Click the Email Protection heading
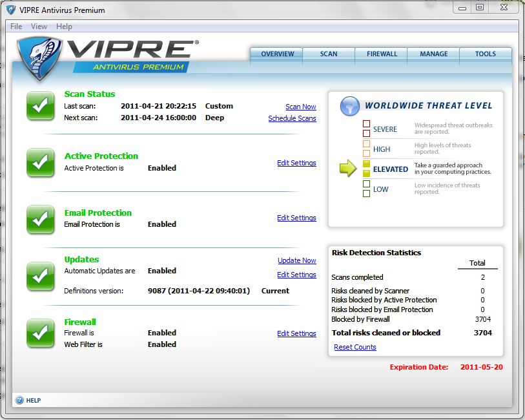This screenshot has width=525, height=420. click(x=98, y=213)
